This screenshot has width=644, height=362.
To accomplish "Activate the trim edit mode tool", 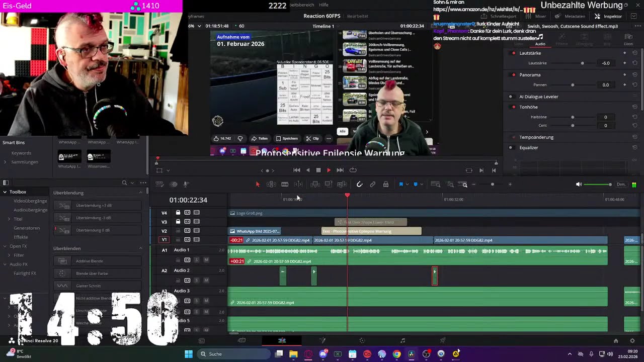I will 271,185.
